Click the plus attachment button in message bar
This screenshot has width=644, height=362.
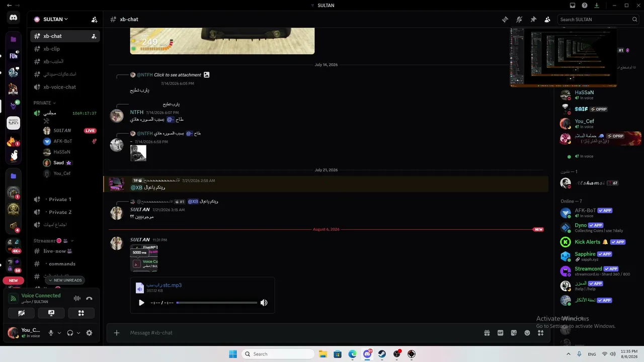117,333
